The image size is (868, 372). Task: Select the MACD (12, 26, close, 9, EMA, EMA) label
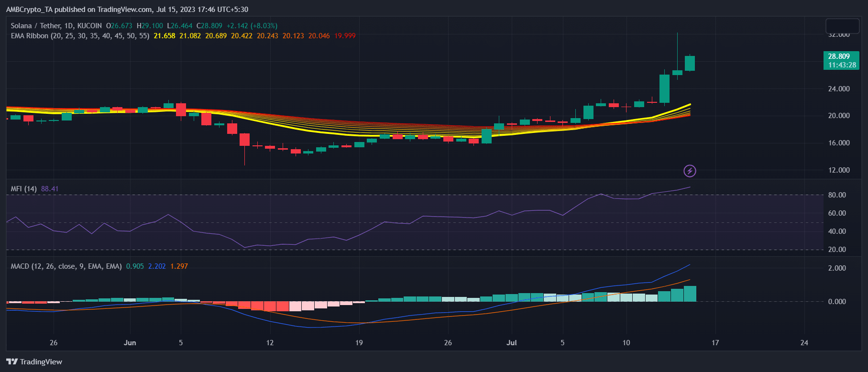pyautogui.click(x=66, y=266)
